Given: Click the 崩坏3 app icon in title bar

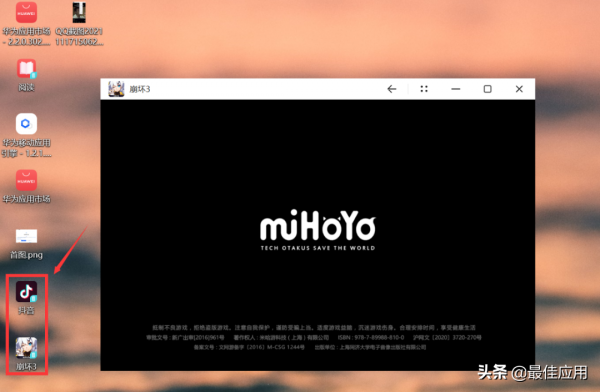Looking at the screenshot, I should pos(116,89).
